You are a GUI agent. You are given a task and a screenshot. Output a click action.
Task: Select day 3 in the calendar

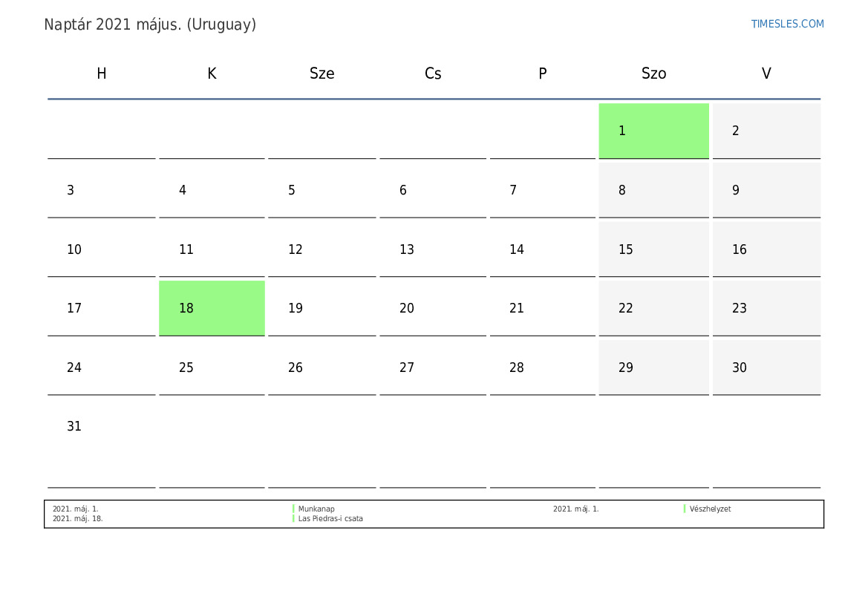101,190
